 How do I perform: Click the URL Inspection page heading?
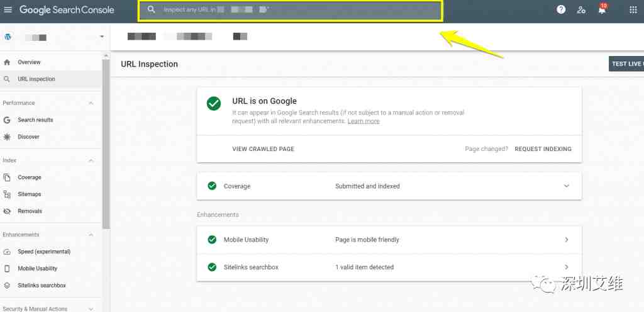click(x=149, y=64)
